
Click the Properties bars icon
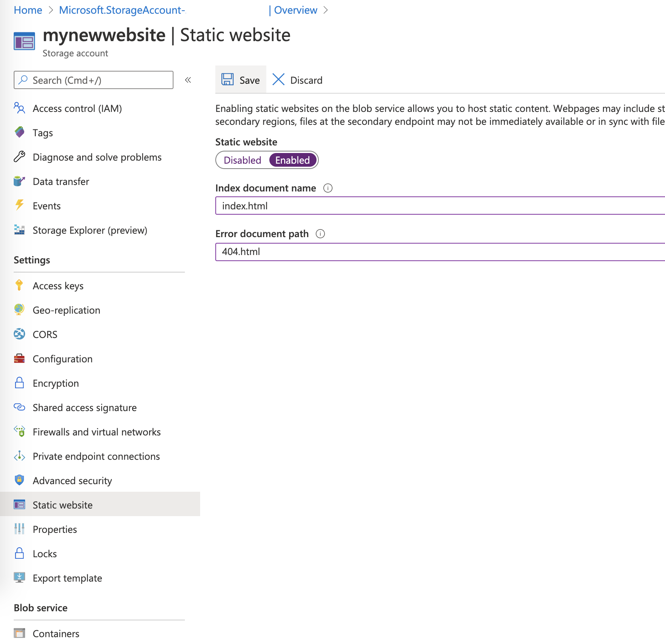pyautogui.click(x=19, y=529)
